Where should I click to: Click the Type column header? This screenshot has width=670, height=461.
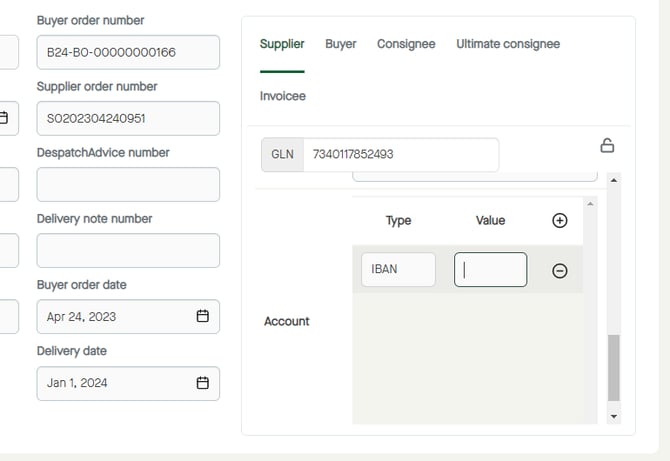(398, 220)
